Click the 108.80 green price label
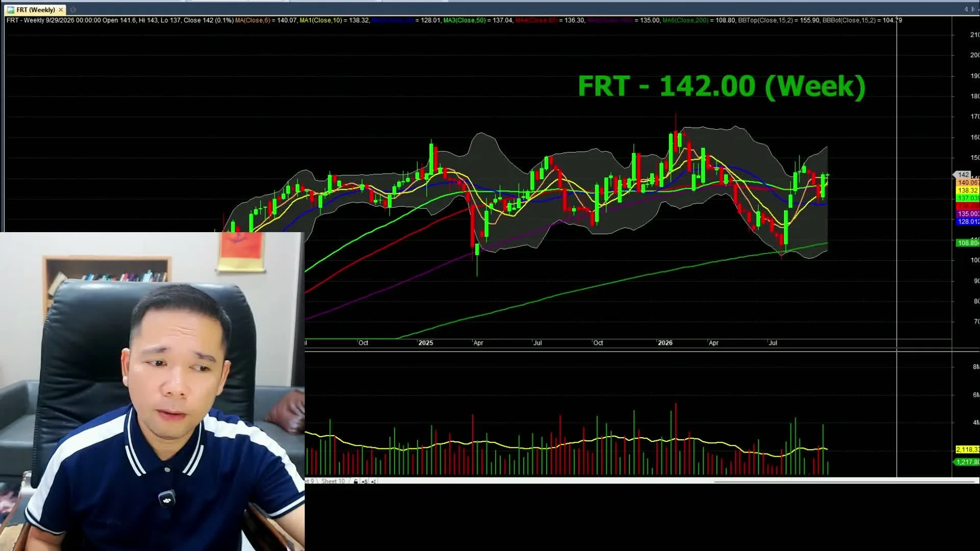The height and width of the screenshot is (551, 980). 967,243
